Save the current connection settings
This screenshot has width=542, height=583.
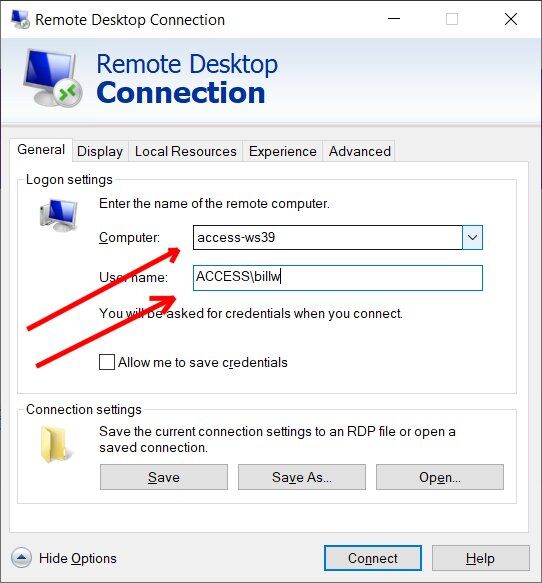(164, 477)
